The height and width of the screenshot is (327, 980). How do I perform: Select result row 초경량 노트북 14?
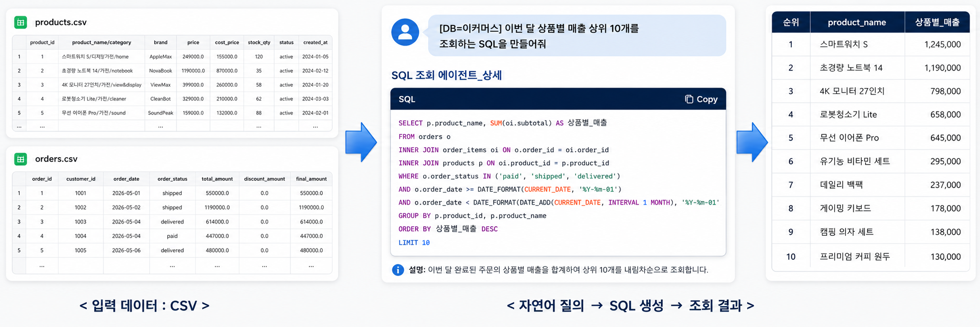coord(871,68)
